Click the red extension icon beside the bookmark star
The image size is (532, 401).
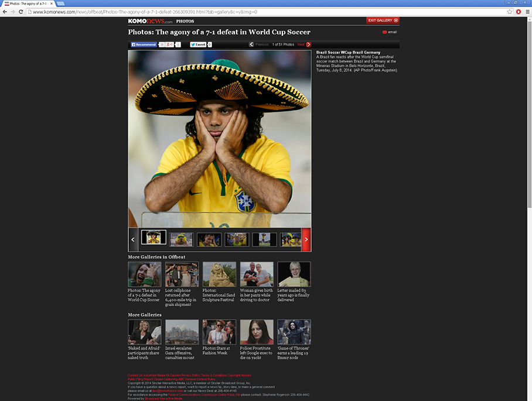pos(519,12)
